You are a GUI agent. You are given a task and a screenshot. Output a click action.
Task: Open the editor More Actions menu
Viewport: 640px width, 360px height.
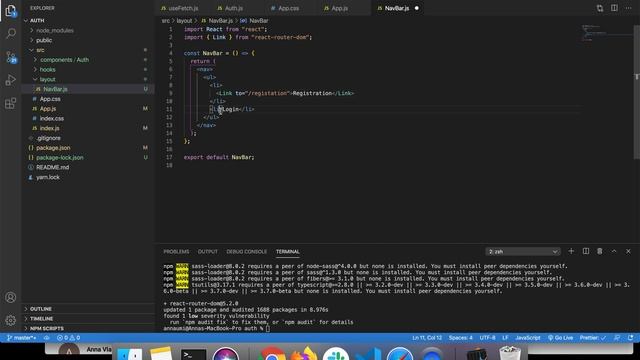628,8
